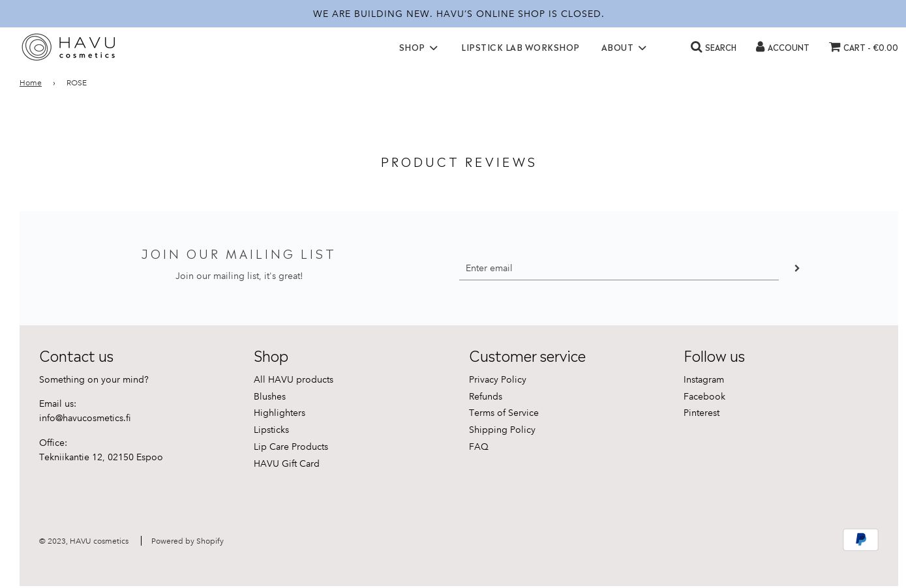Image resolution: width=906 pixels, height=588 pixels.
Task: Click the shop closed announcement banner
Action: tap(453, 14)
